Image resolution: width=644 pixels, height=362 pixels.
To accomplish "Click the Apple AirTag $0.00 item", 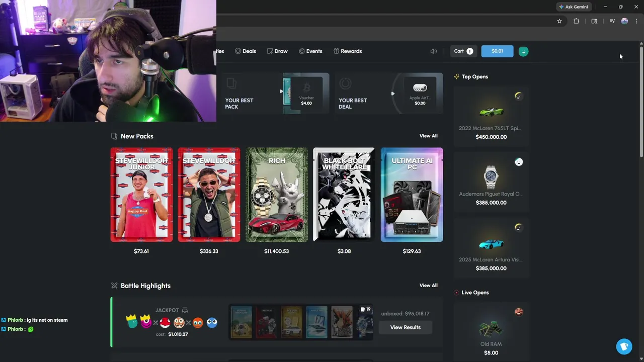I will point(420,93).
